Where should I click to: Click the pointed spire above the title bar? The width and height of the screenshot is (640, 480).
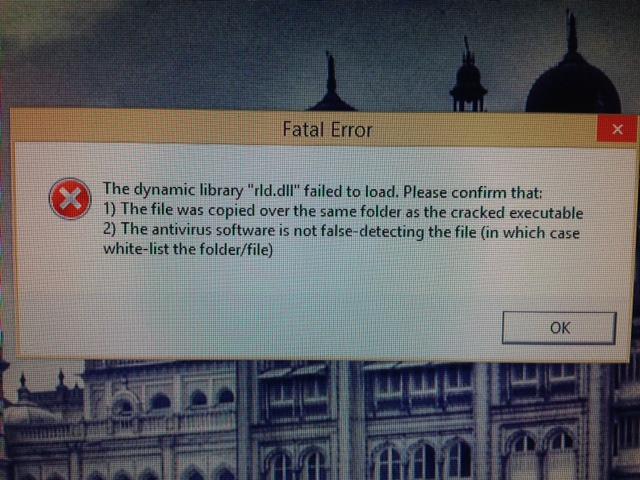coord(331,84)
